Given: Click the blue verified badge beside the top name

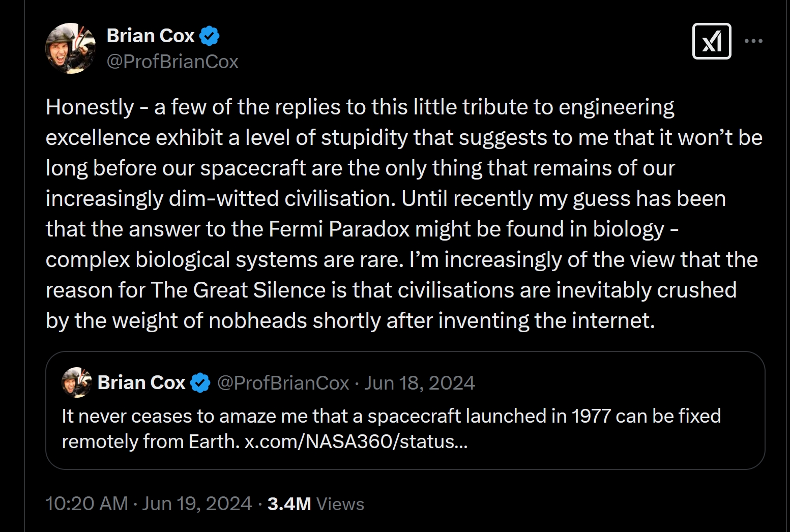Looking at the screenshot, I should click(x=209, y=36).
